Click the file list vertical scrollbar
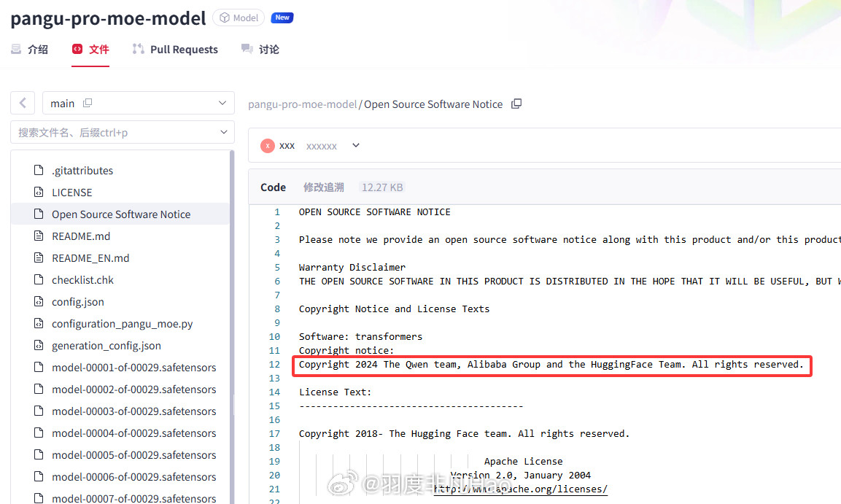 232,327
